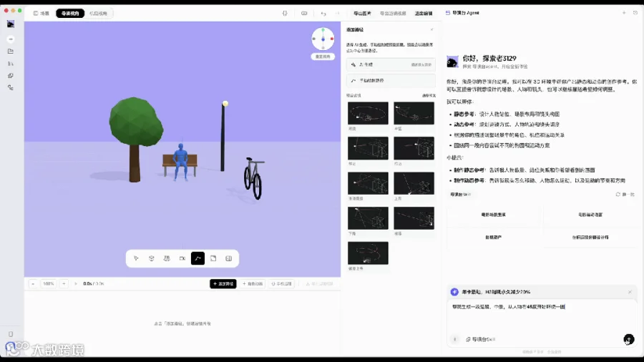The width and height of the screenshot is (644, 362).
Task: Select the video camera tool
Action: click(x=182, y=258)
